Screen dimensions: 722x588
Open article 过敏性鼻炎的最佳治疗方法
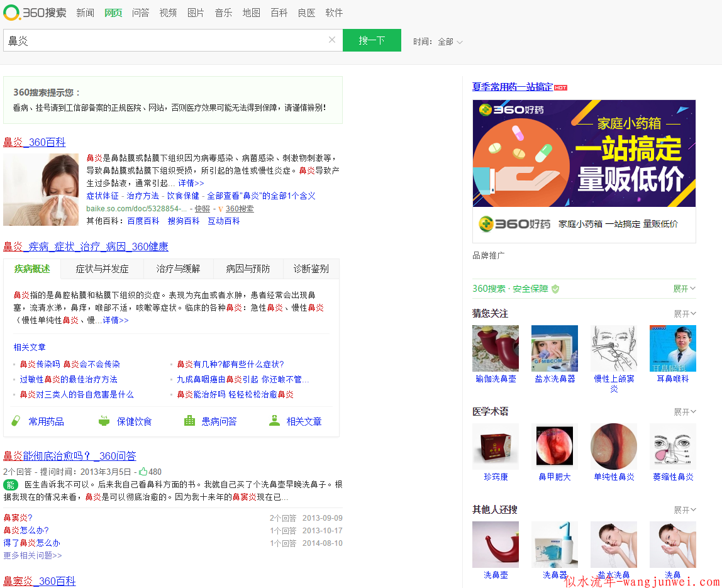pyautogui.click(x=69, y=379)
